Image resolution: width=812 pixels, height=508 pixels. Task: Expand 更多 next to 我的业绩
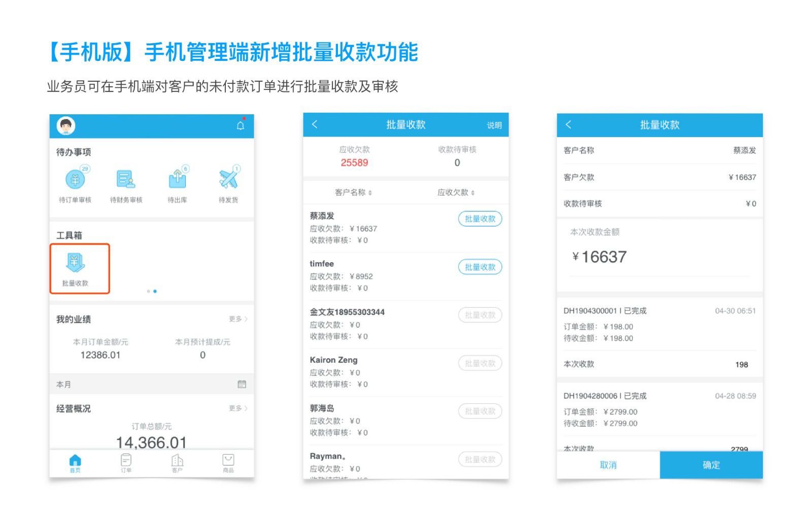[x=238, y=319]
